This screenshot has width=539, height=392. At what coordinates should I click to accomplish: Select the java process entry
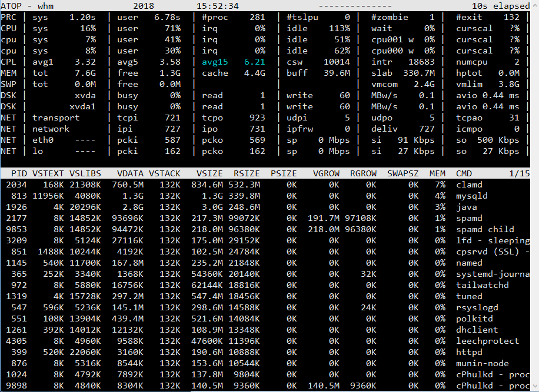tap(466, 207)
